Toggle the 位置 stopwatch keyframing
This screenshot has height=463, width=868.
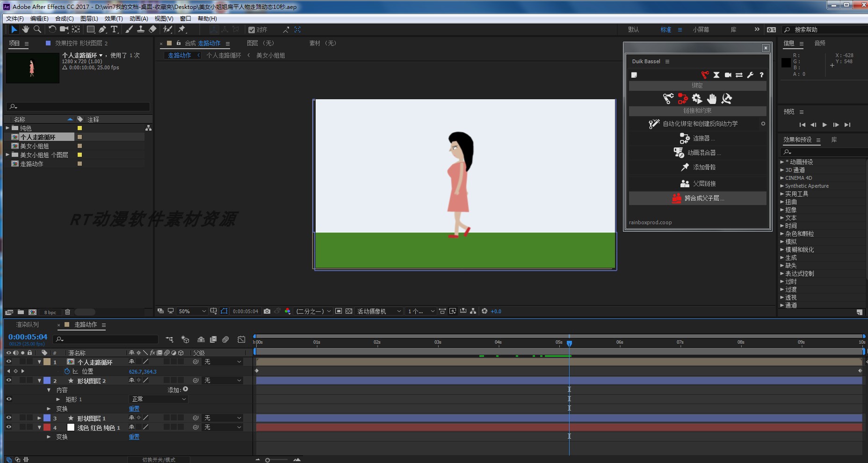(67, 371)
